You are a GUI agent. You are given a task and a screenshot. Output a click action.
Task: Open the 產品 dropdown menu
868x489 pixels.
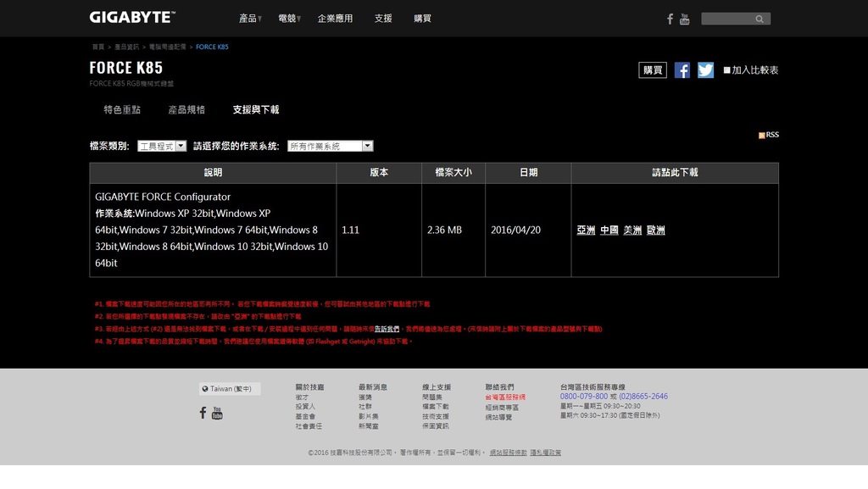(250, 19)
